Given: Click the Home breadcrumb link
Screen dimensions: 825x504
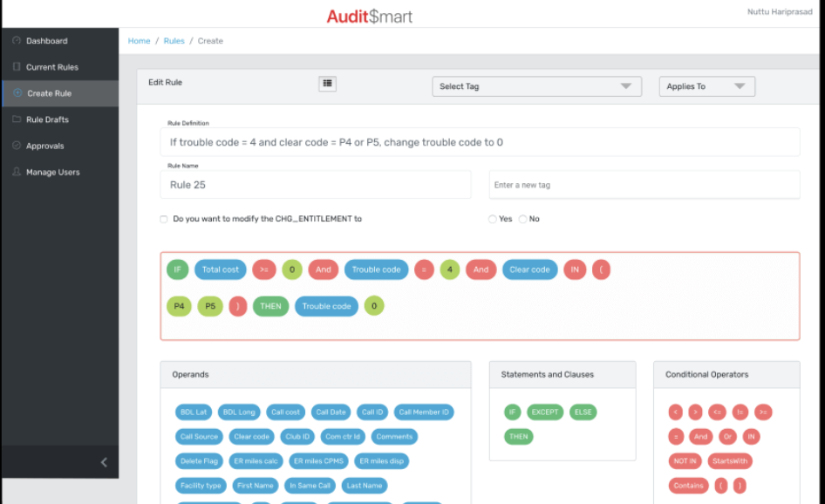Looking at the screenshot, I should 139,40.
